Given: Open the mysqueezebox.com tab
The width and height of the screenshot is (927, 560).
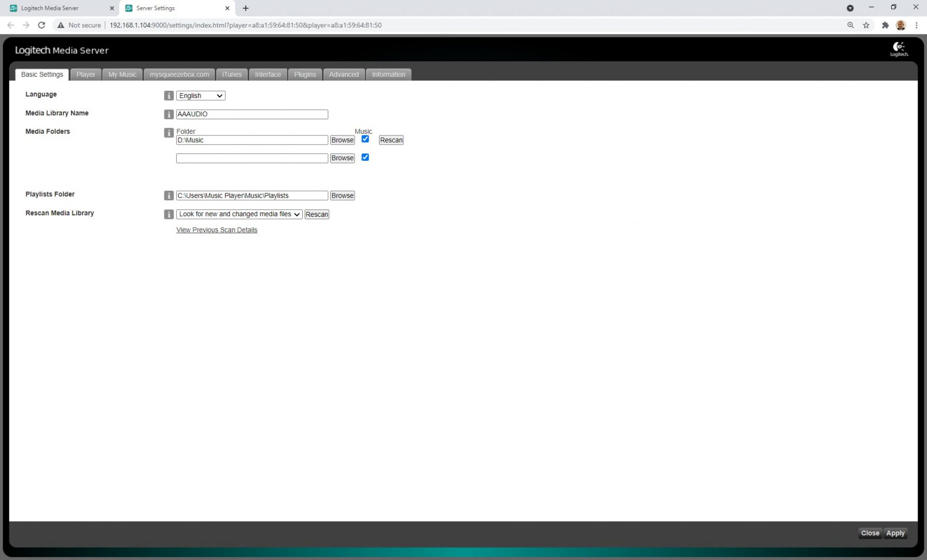Looking at the screenshot, I should (x=179, y=75).
